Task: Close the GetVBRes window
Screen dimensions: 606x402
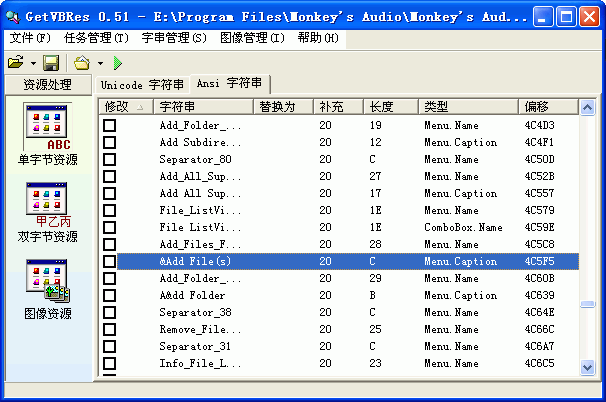Action: coord(590,17)
